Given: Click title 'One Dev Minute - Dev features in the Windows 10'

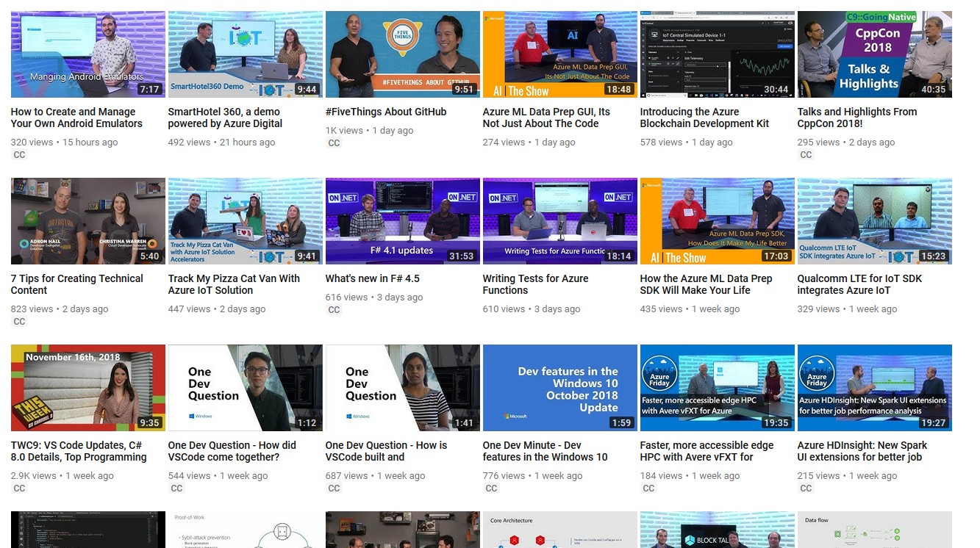Looking at the screenshot, I should [x=546, y=451].
